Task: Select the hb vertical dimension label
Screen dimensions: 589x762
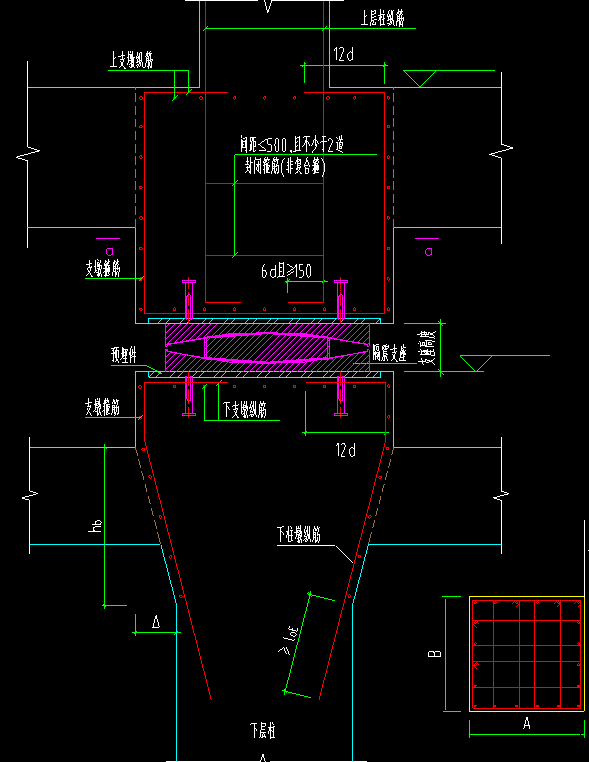Action: pyautogui.click(x=96, y=525)
